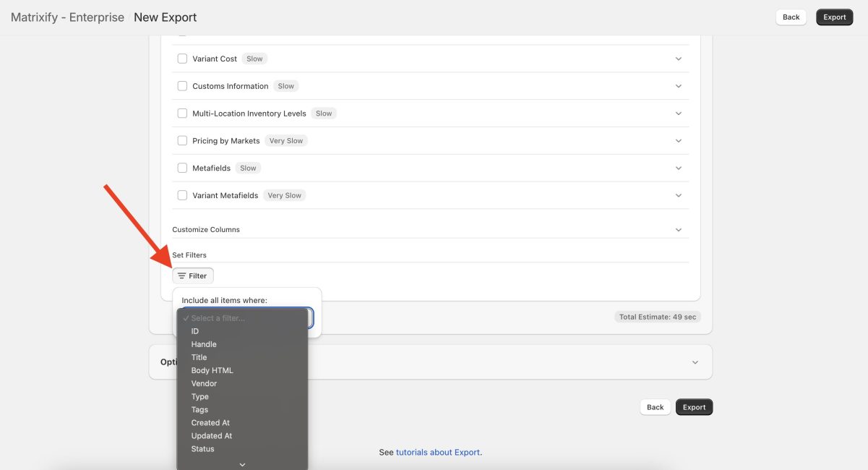Screen dimensions: 868x470
Task: Check the Variant Cost checkbox
Action: (182, 58)
